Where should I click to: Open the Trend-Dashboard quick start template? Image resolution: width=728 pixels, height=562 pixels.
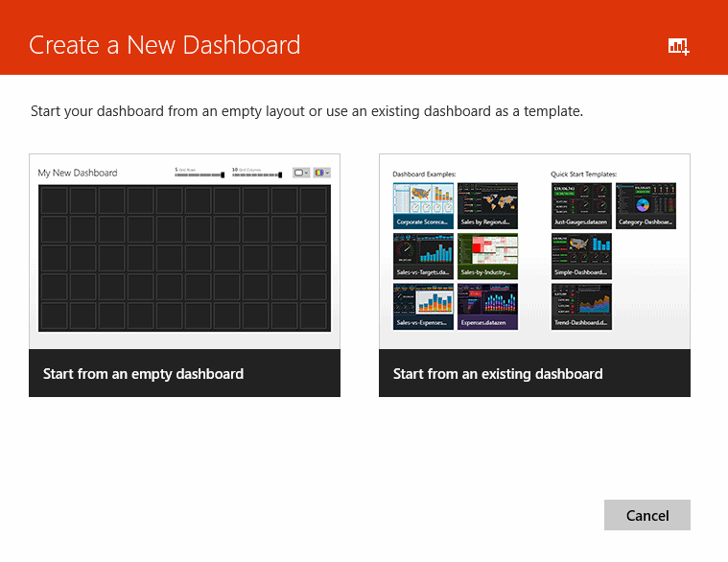(x=580, y=306)
